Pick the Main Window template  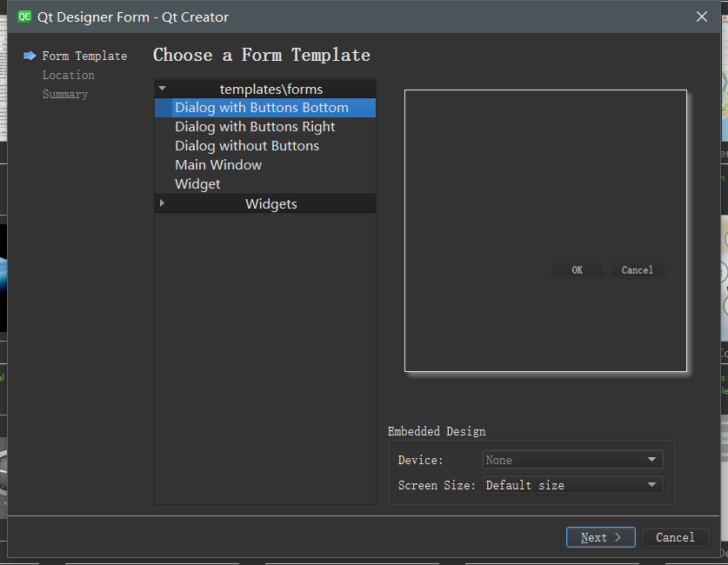tap(264, 164)
